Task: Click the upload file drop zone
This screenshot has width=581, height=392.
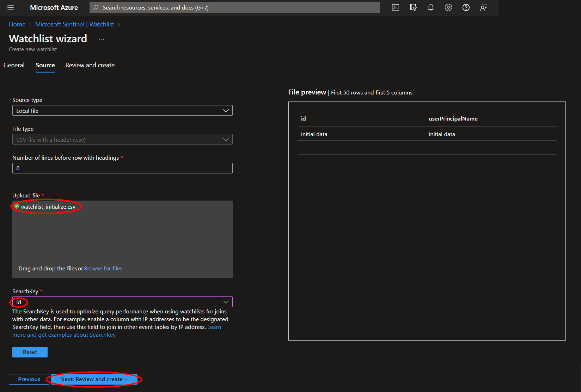Action: click(122, 239)
